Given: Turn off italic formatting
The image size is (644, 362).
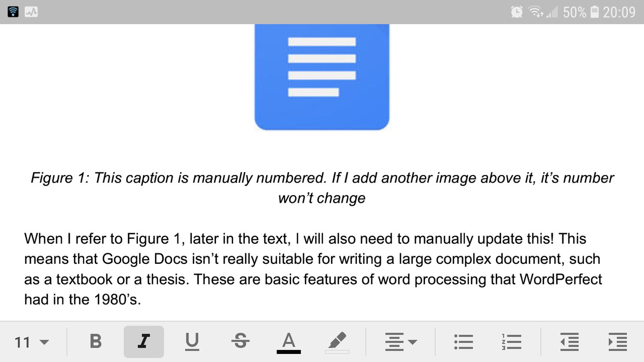Looking at the screenshot, I should coord(144,341).
